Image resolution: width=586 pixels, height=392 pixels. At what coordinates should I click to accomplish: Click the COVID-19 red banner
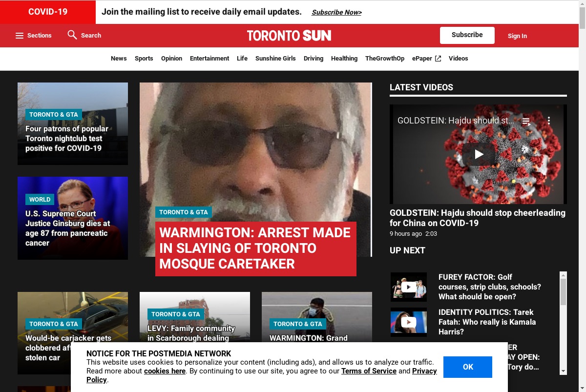pyautogui.click(x=48, y=12)
